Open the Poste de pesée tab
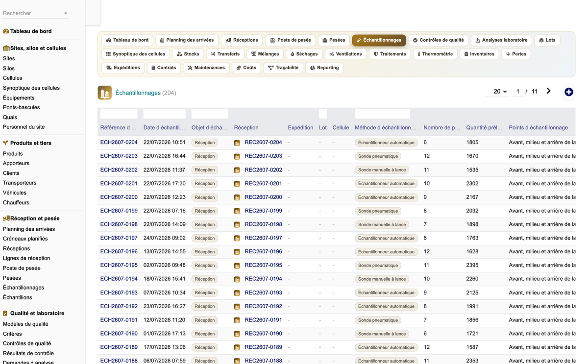Screen dimensions: 588x364 pos(291,40)
